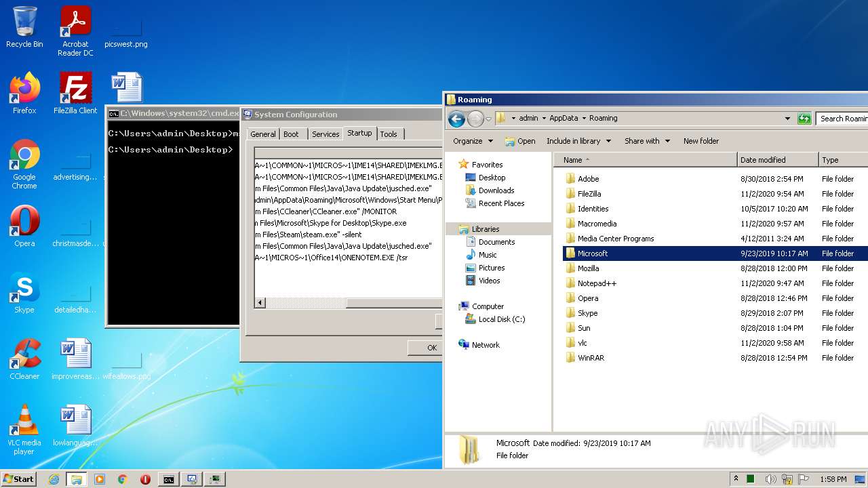Open recent pages dropdown beside Forward button

tap(488, 119)
